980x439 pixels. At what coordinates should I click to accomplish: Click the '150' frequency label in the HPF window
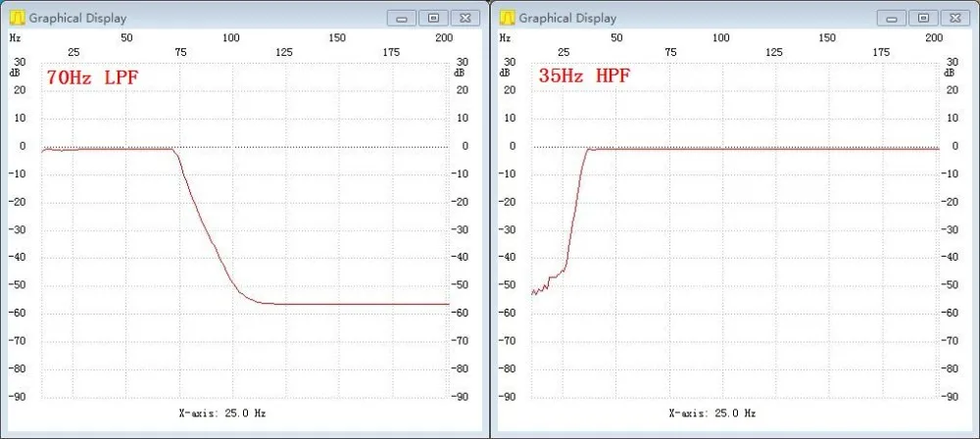[827, 38]
